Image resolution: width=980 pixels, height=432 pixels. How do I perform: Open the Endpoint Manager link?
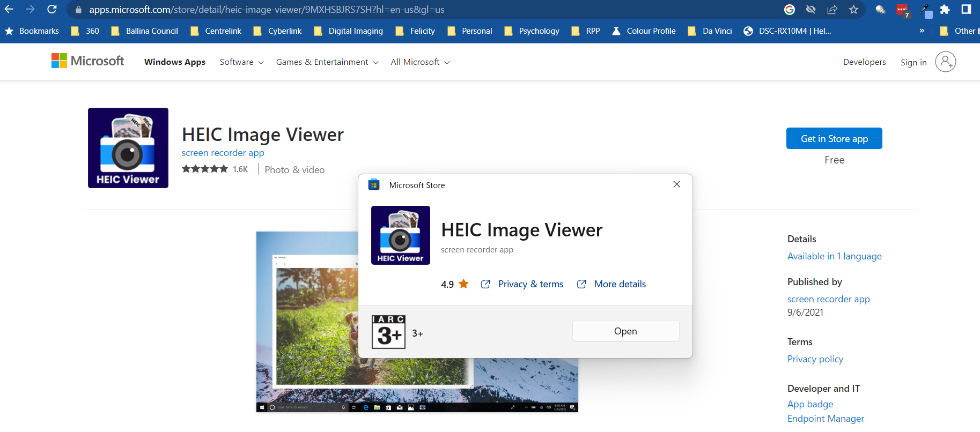[x=826, y=419]
